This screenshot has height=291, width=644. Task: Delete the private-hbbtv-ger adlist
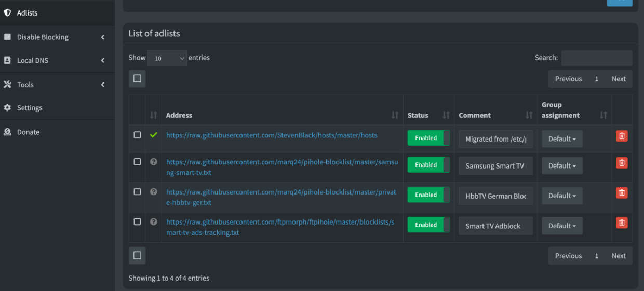[x=622, y=193]
